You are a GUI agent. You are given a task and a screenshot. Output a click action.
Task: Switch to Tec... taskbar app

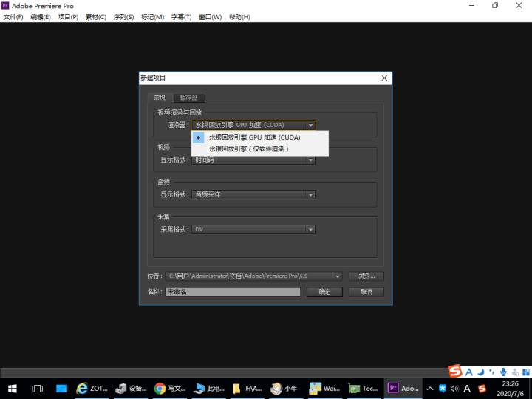coord(364,389)
